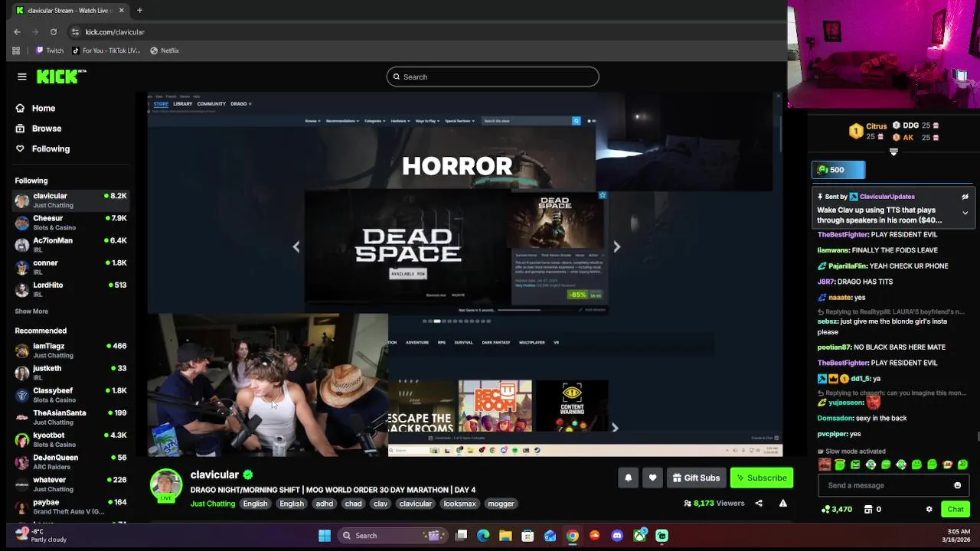Viewport: 980px width, 551px height.
Task: Open the browser apps grid icon
Action: (16, 51)
